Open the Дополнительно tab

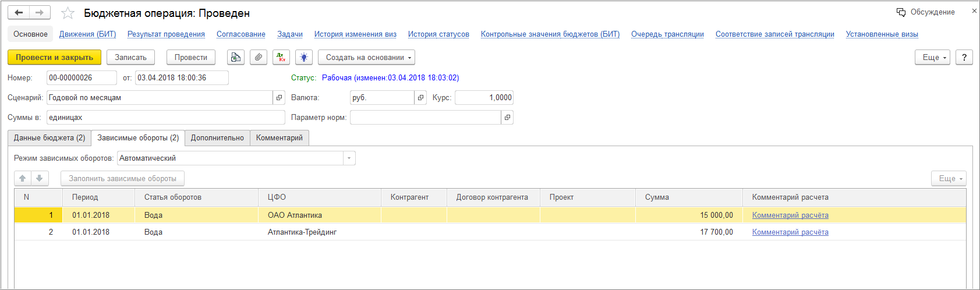tap(217, 138)
